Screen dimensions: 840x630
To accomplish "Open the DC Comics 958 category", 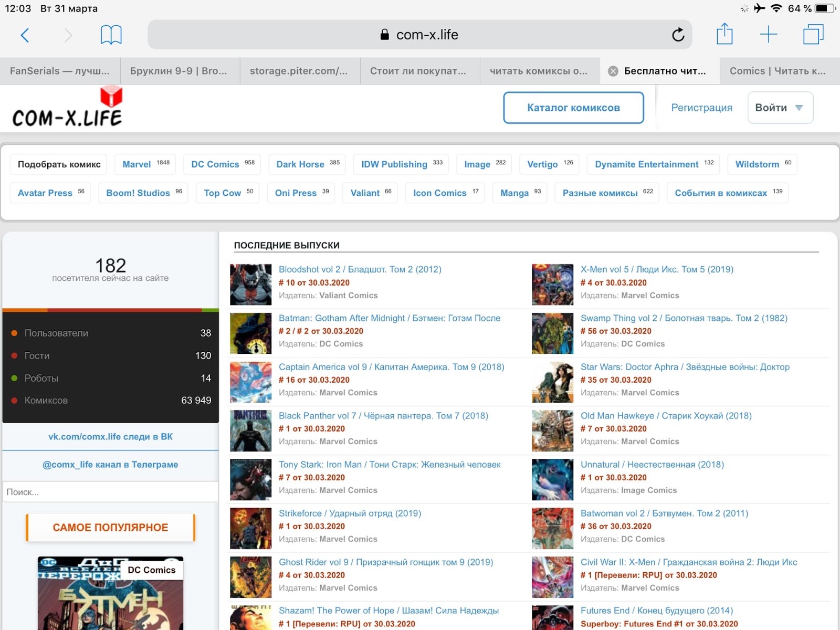I will [223, 164].
